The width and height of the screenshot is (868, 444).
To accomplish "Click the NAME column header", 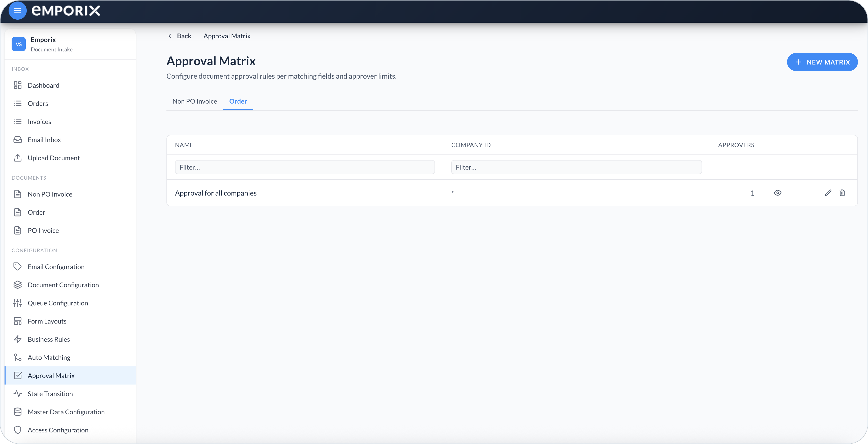I will (x=184, y=145).
